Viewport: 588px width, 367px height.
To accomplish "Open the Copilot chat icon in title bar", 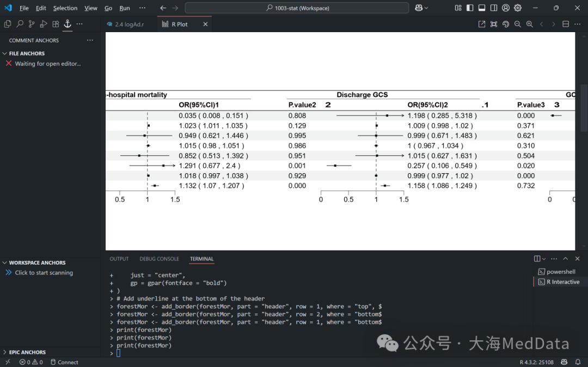I will pos(419,8).
